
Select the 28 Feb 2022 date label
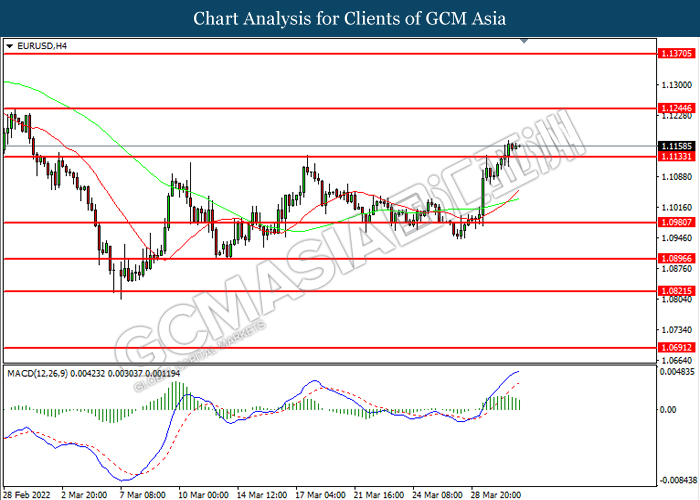tap(27, 495)
